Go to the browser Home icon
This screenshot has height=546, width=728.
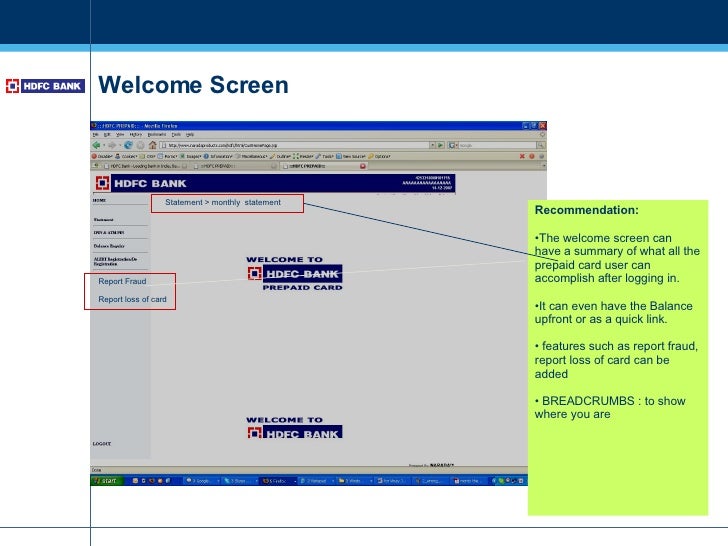pyautogui.click(x=153, y=145)
